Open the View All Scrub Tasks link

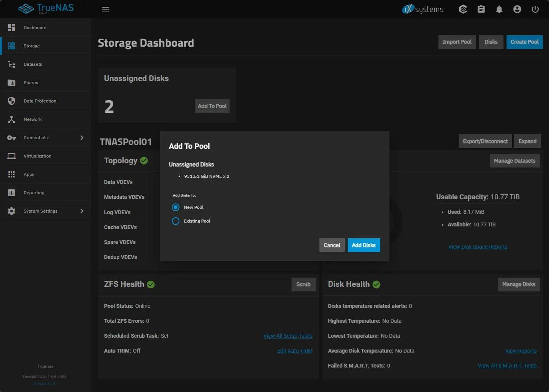(x=288, y=336)
